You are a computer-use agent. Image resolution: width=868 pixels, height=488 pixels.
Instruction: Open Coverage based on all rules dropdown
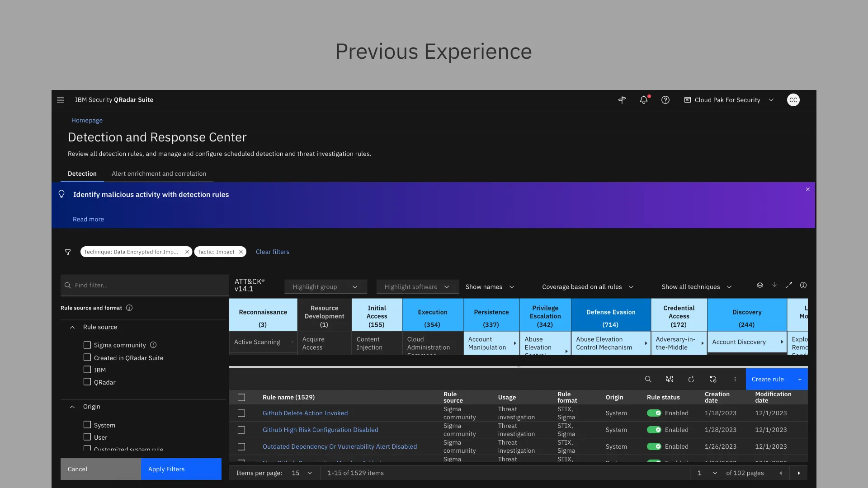[588, 287]
